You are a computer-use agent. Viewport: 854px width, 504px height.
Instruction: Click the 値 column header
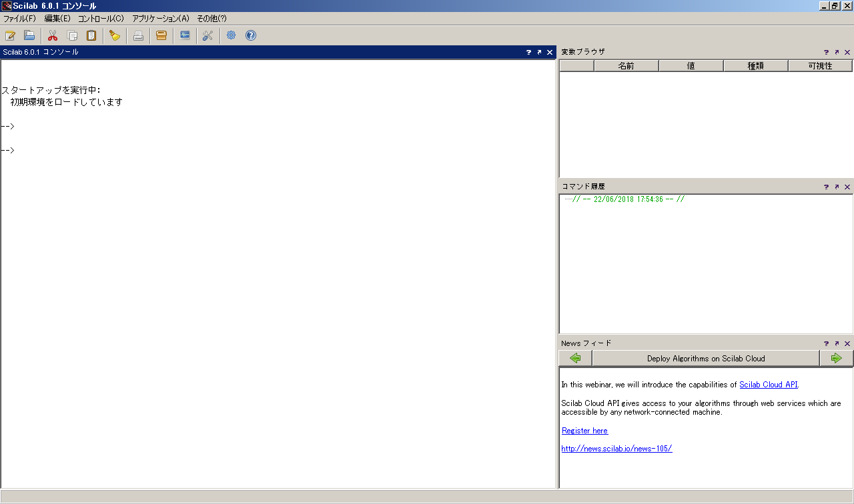pyautogui.click(x=691, y=66)
